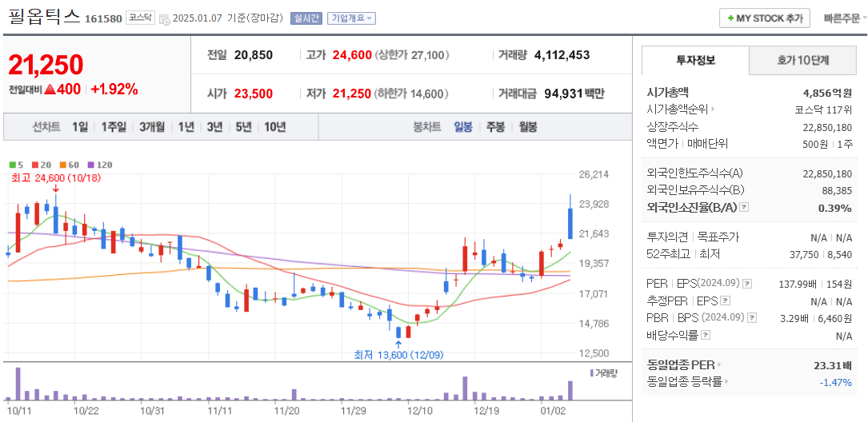Select the 1년 line chart period
Screen dimensions: 868x422
(186, 127)
